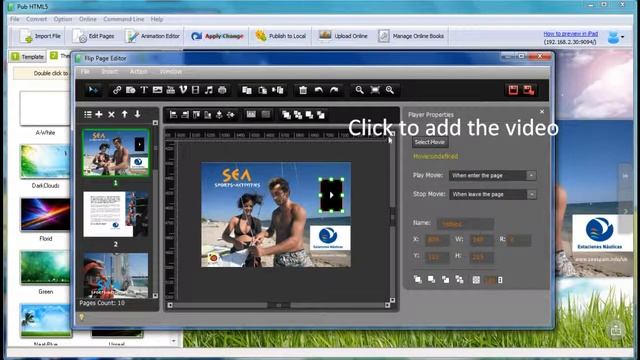Align objects left using first align icon

pos(173,115)
